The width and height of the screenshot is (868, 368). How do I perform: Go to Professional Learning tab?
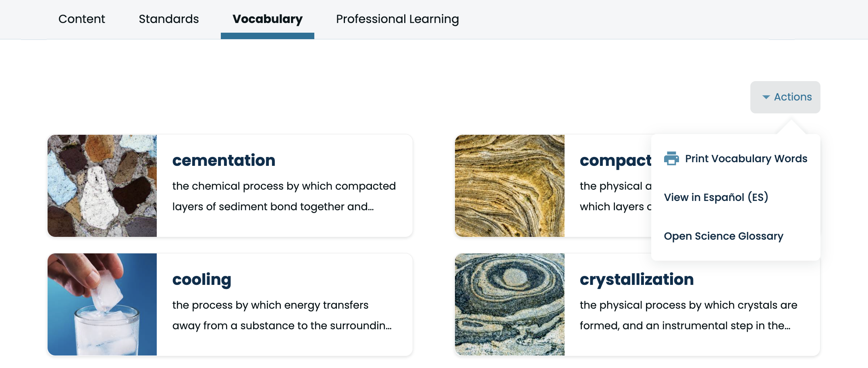(x=397, y=19)
